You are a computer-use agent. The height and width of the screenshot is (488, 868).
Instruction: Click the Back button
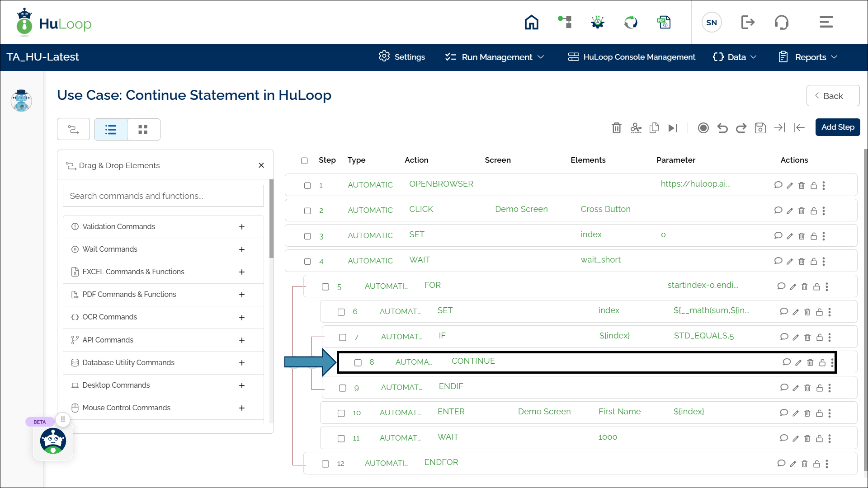[832, 96]
